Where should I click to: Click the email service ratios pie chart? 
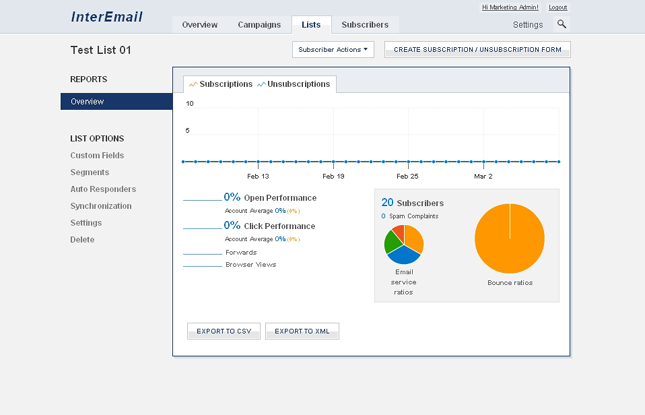tap(403, 245)
